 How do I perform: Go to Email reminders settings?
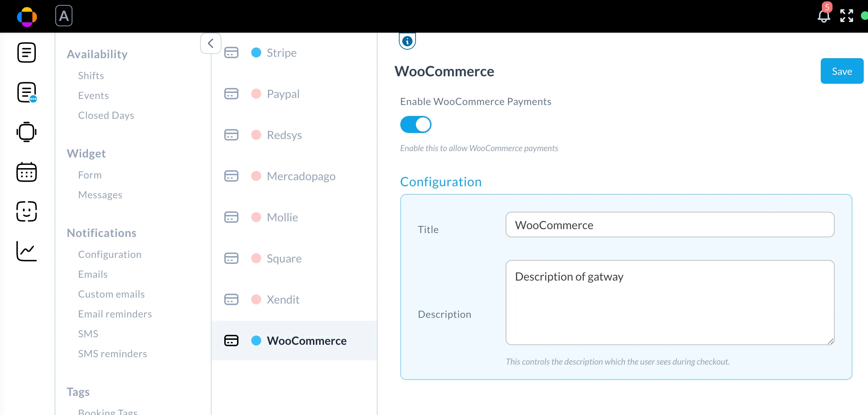[115, 314]
